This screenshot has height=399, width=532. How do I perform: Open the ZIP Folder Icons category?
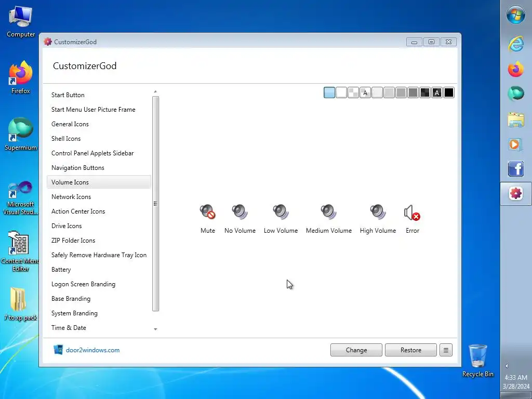pyautogui.click(x=99, y=241)
